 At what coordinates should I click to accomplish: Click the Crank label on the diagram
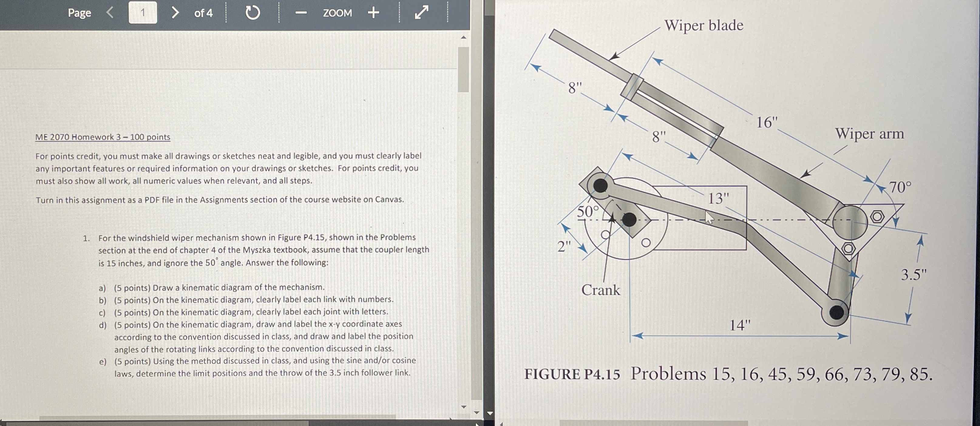600,290
